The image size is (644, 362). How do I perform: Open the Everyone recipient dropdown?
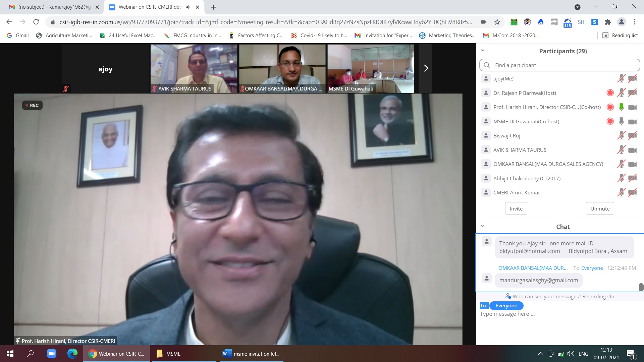pos(506,306)
